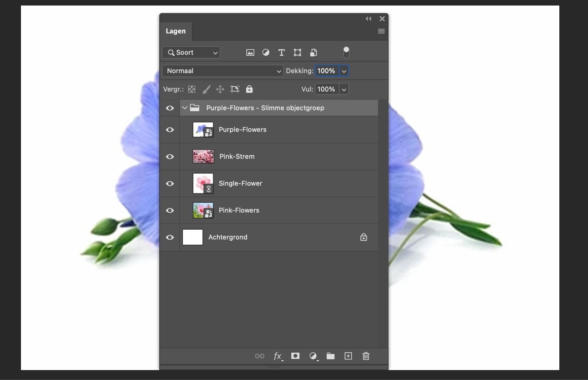Collapse the Purple-Flowers group chevron

click(x=185, y=108)
